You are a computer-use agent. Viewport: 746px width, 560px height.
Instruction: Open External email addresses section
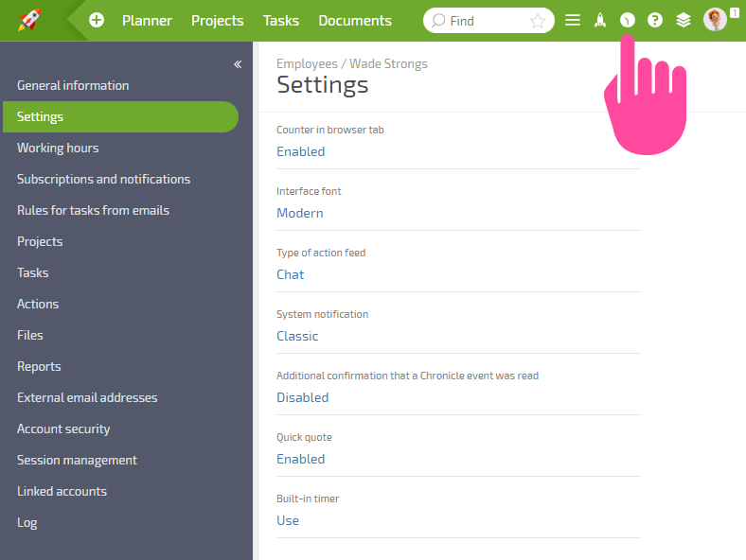pos(87,398)
